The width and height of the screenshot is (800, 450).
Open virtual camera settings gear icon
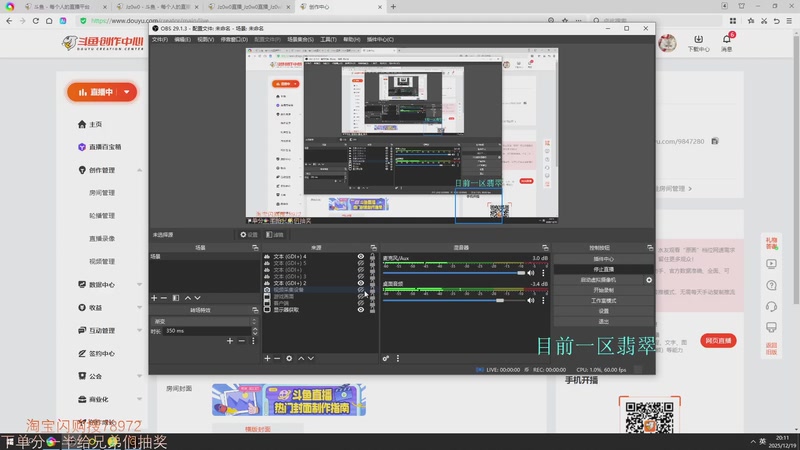[x=649, y=280]
